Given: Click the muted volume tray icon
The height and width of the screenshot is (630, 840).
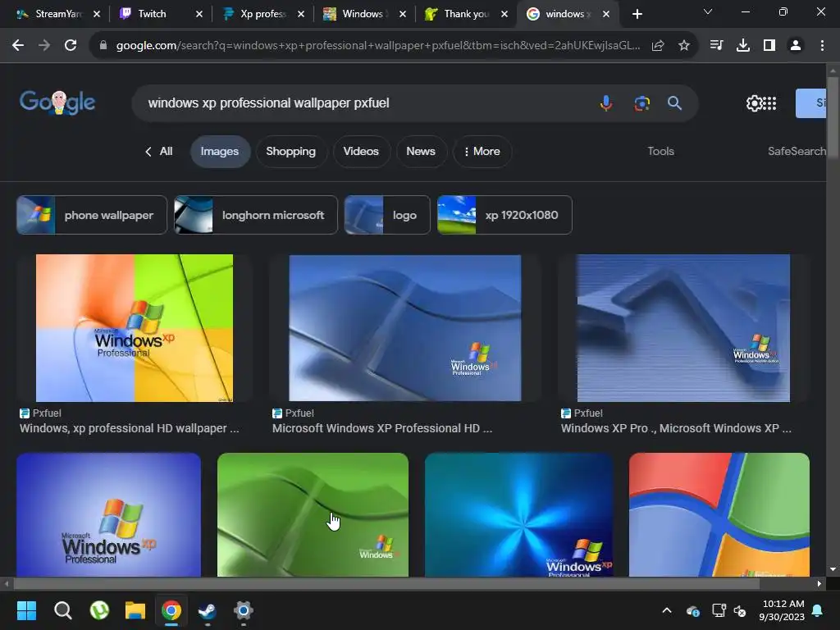Looking at the screenshot, I should tap(740, 610).
